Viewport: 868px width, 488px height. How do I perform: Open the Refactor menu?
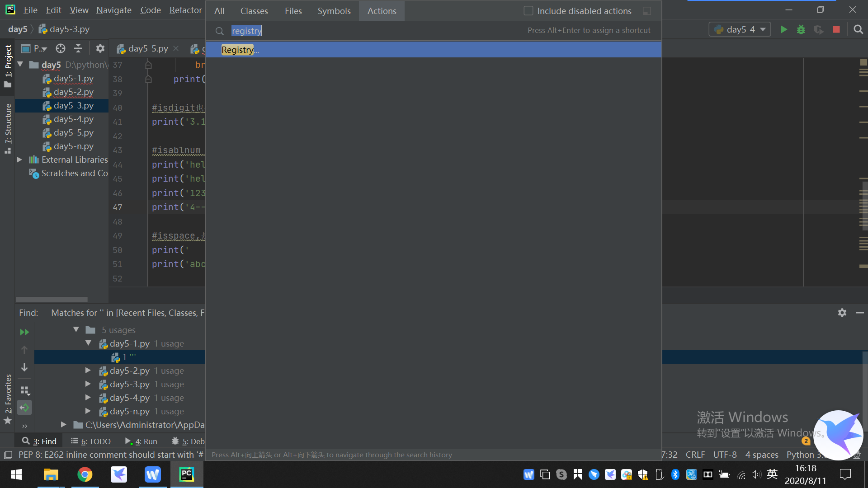[185, 10]
